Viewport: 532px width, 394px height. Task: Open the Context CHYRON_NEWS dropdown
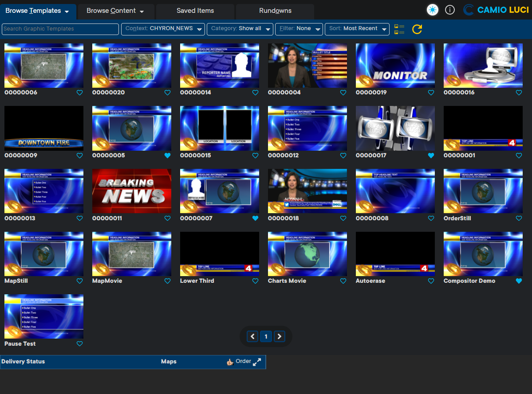163,29
